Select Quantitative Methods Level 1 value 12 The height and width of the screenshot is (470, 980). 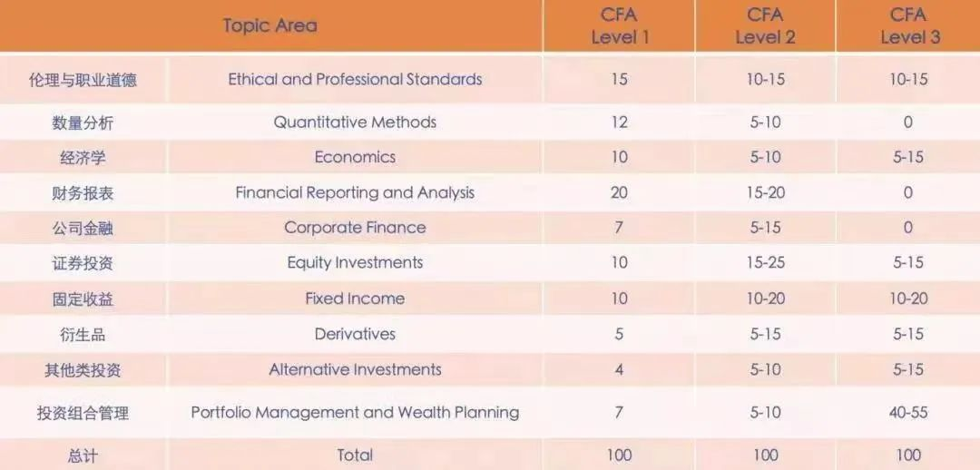click(x=620, y=122)
